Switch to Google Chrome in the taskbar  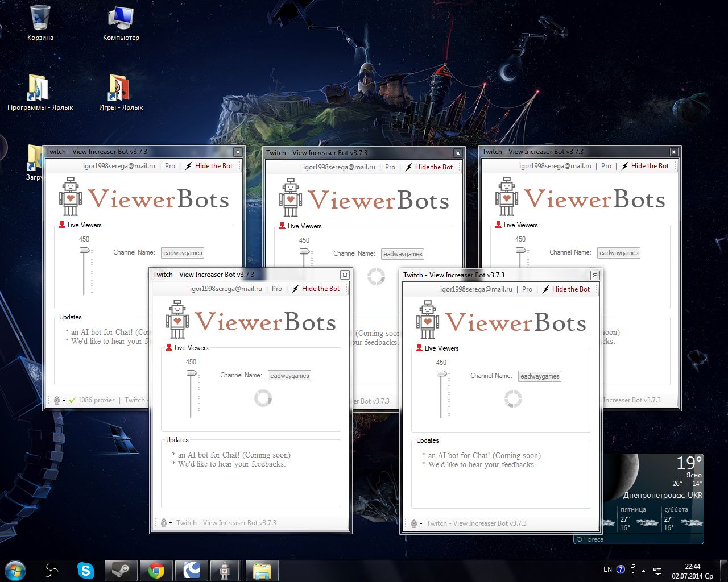click(156, 570)
